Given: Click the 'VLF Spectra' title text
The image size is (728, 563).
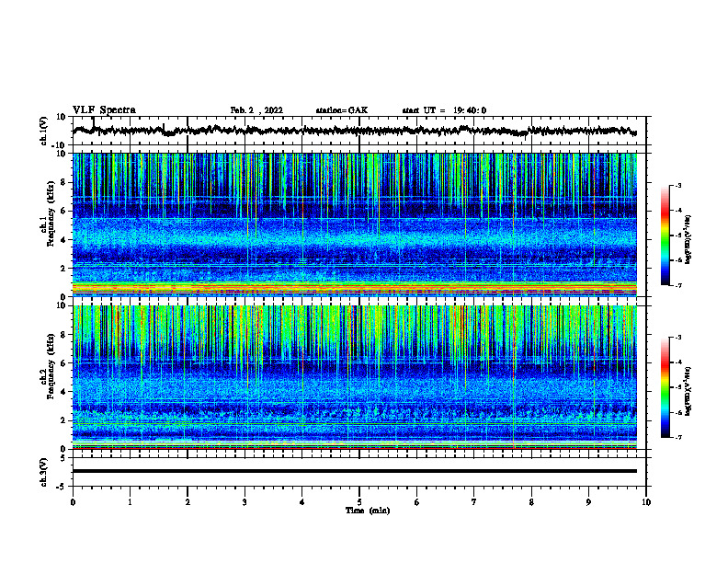Looking at the screenshot, I should (104, 110).
